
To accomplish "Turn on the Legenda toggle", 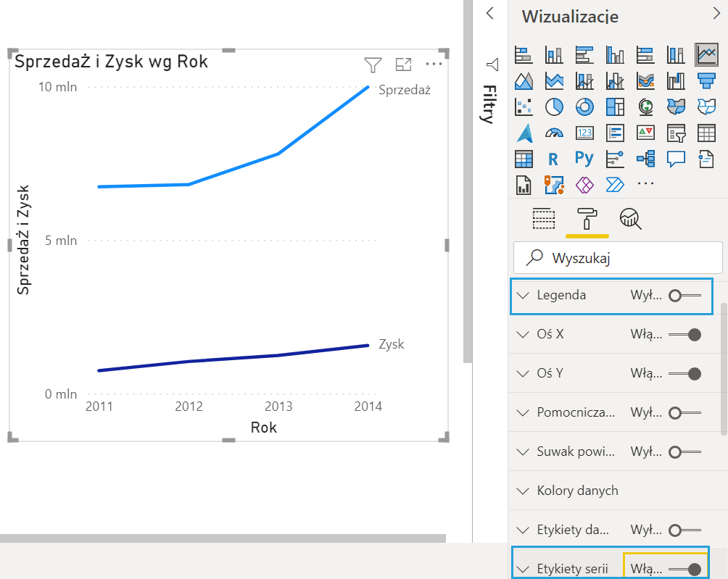I will click(x=685, y=296).
